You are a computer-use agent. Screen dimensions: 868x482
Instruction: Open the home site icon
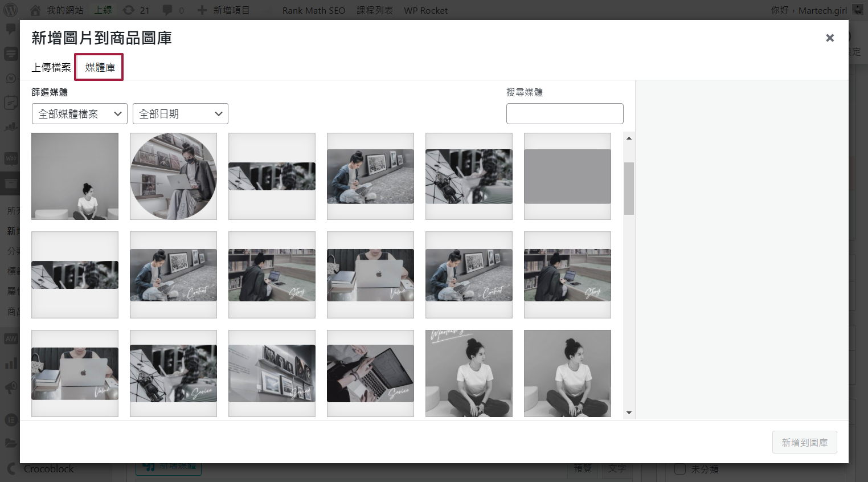(x=35, y=10)
